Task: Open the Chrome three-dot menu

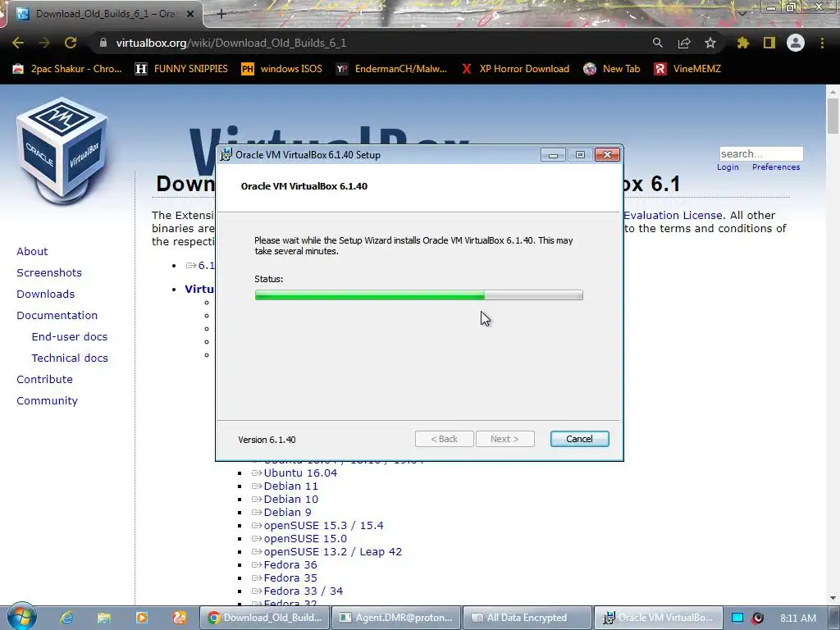Action: coord(822,43)
